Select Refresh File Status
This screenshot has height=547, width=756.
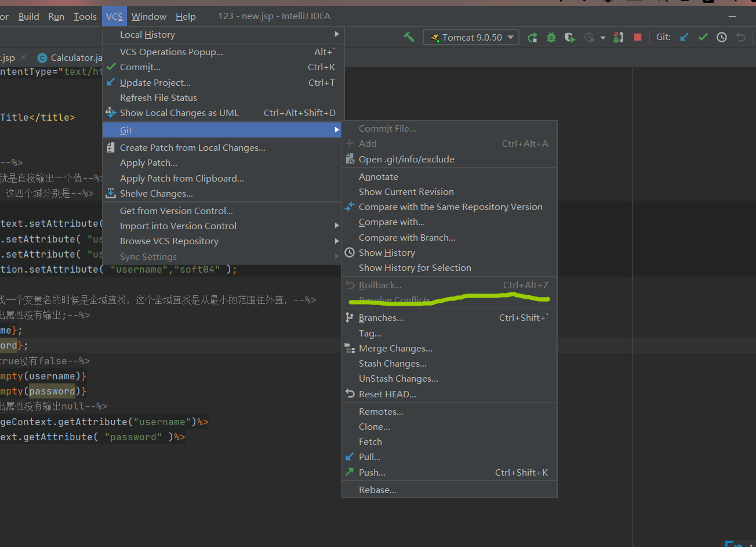(x=223, y=97)
